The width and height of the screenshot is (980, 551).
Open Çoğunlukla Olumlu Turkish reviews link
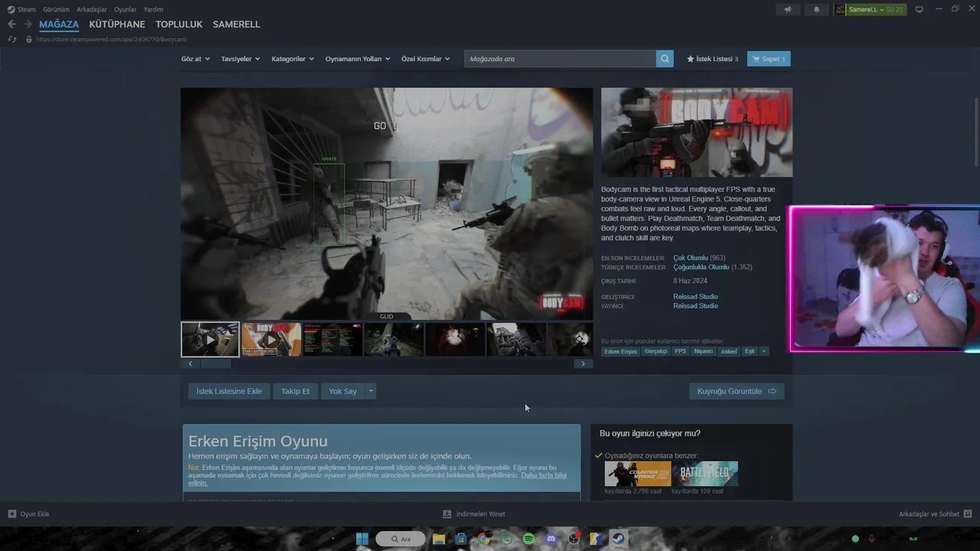701,267
